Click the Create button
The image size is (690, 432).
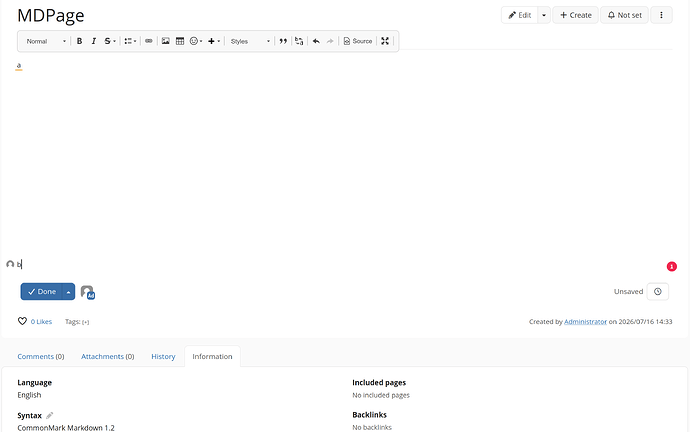(576, 15)
